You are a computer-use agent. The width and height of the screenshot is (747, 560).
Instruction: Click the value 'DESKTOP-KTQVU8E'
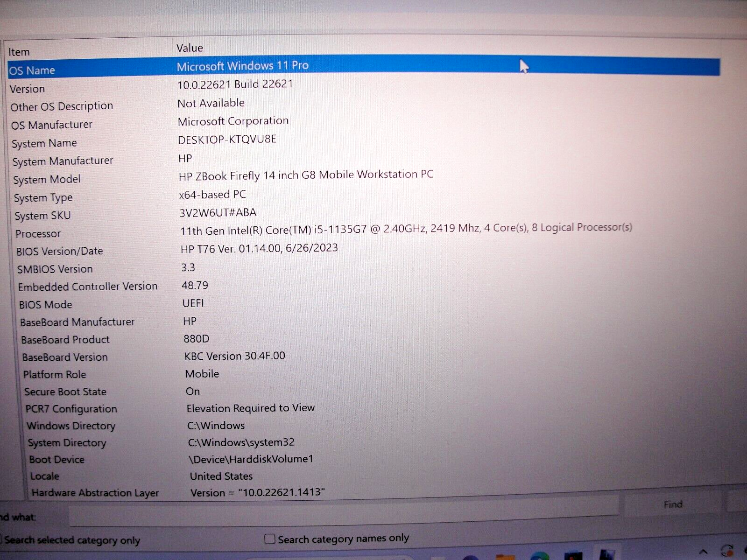[x=227, y=140]
